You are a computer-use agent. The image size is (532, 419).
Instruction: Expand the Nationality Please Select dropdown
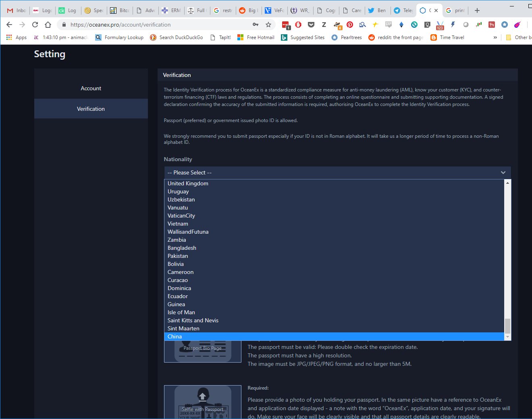337,172
